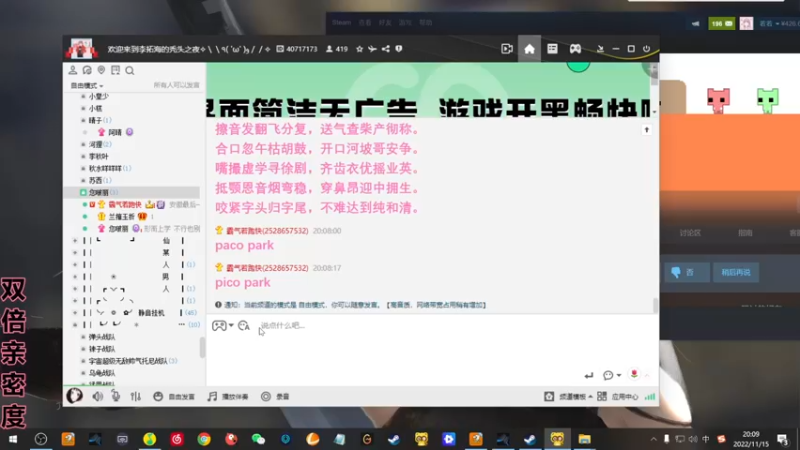800x450 pixels.
Task: Open the list-layout tab in YY header
Action: click(552, 49)
